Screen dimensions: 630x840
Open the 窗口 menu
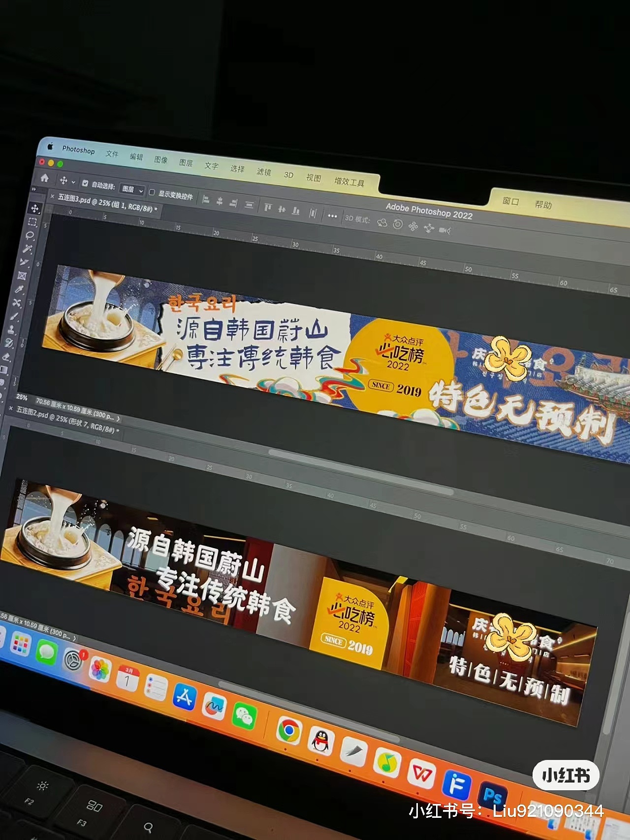tap(511, 201)
